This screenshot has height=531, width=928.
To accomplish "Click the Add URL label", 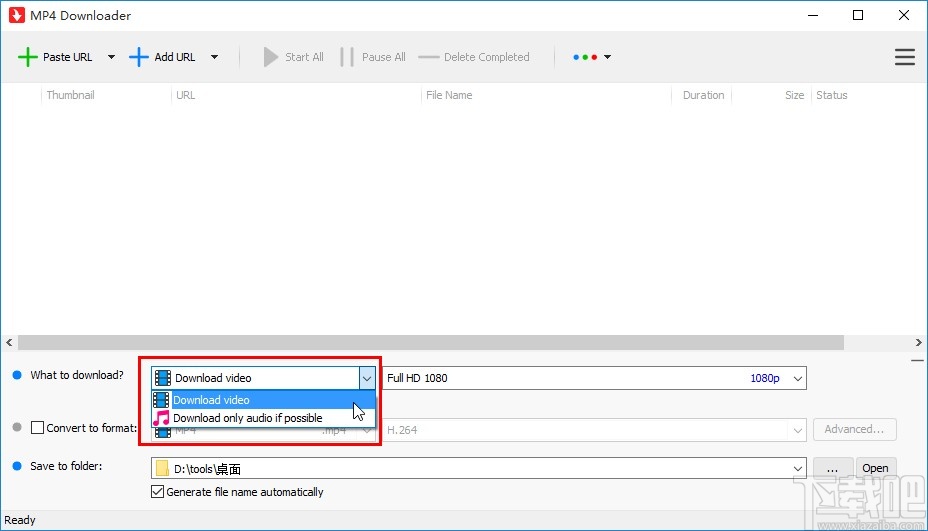I will [175, 57].
